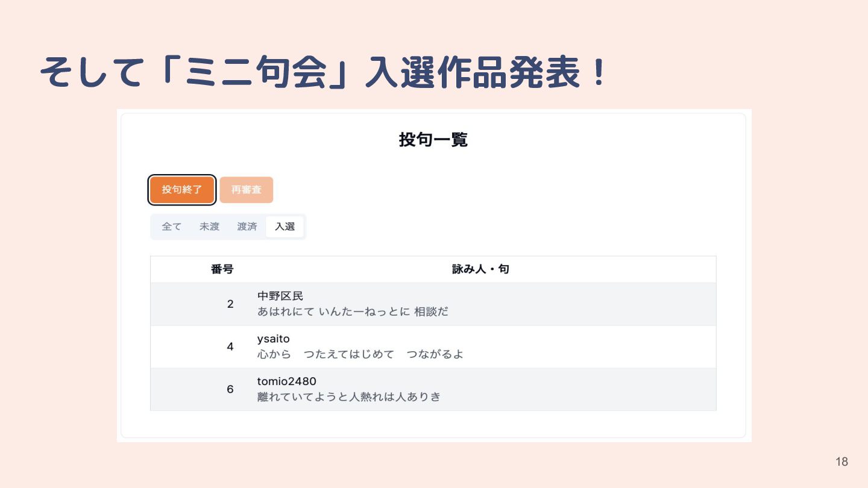Click the poet name tomio2480

click(287, 381)
